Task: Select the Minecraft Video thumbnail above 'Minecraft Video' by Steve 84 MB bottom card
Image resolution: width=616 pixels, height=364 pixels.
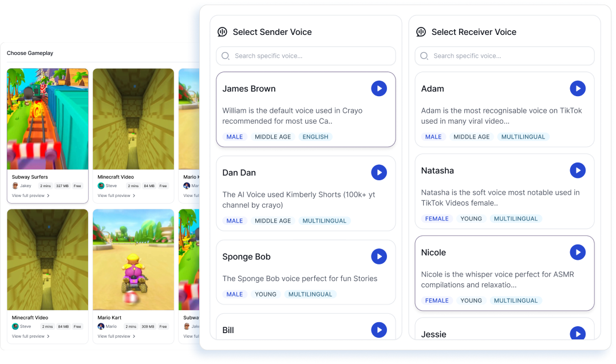Action: pyautogui.click(x=48, y=260)
